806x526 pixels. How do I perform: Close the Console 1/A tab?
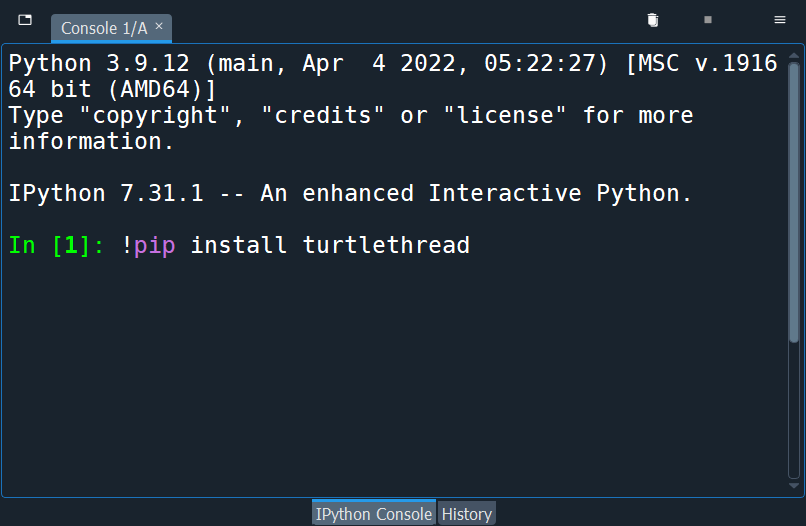point(159,26)
